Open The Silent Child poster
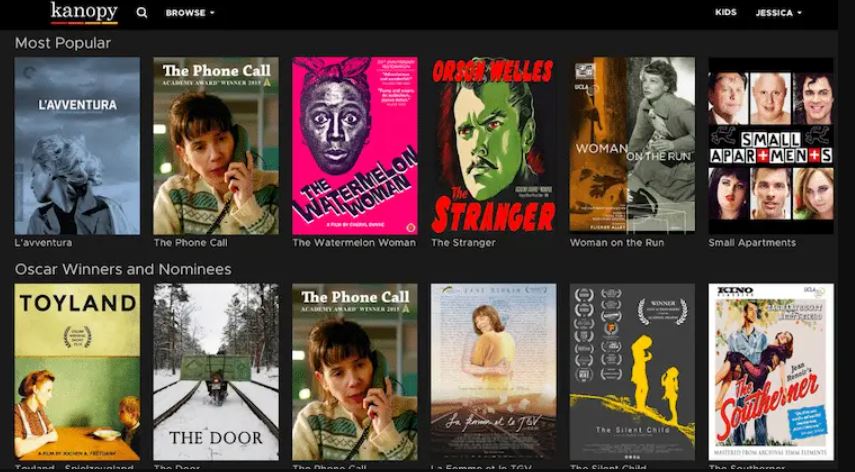 (x=632, y=372)
